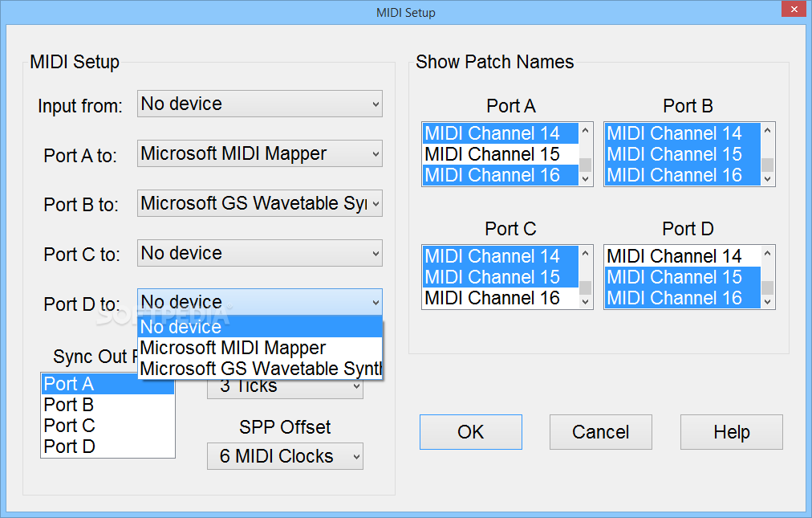Close the MIDI Setup dialog window
The width and height of the screenshot is (812, 518).
(791, 10)
